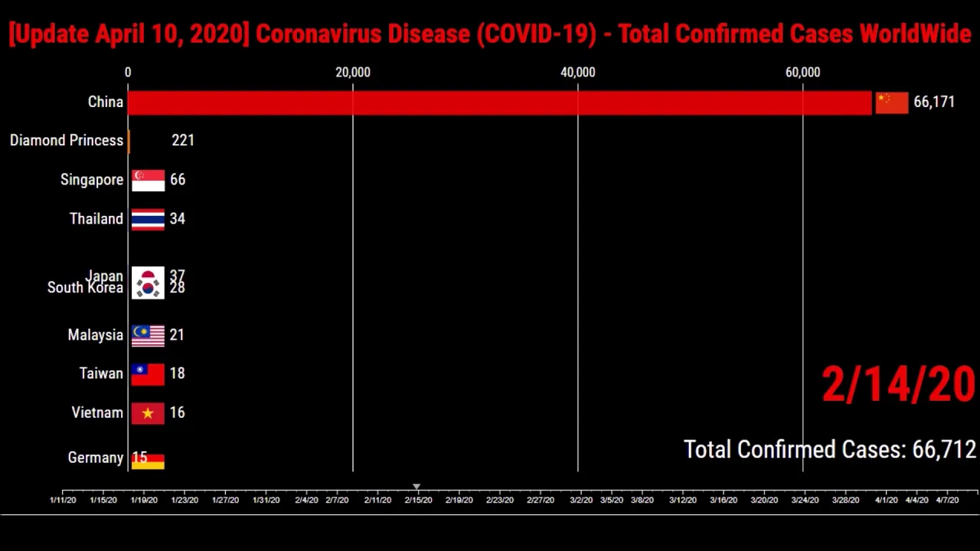Viewport: 980px width, 551px height.
Task: Jump to 2/11/20 on the timeline
Action: tap(377, 500)
